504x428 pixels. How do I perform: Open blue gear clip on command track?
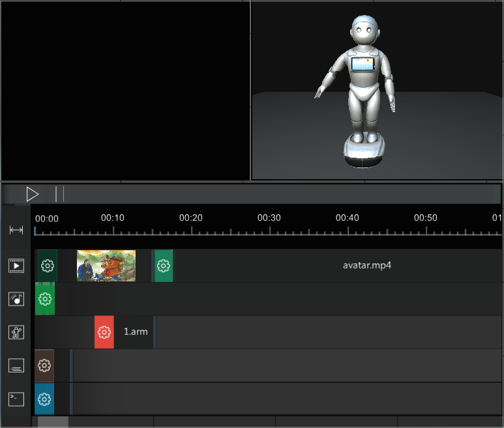[x=44, y=399]
